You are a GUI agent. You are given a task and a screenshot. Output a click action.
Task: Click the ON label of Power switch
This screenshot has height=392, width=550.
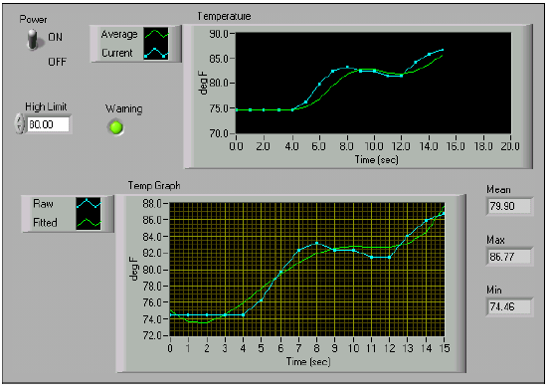[x=55, y=37]
